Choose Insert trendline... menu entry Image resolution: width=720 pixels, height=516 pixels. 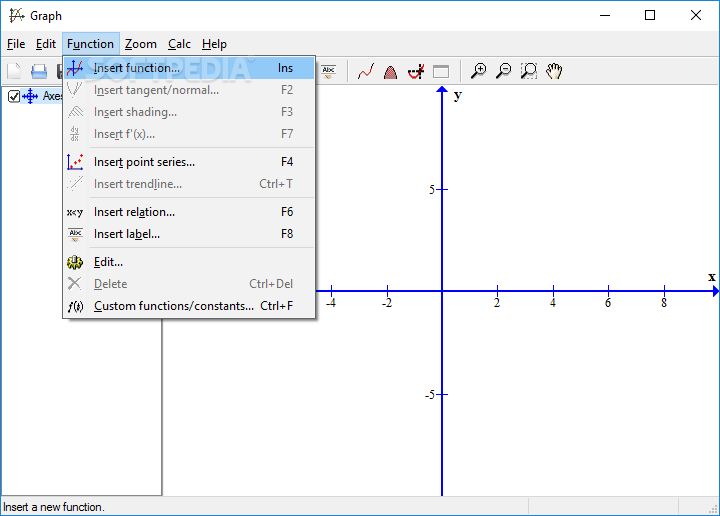[189, 184]
